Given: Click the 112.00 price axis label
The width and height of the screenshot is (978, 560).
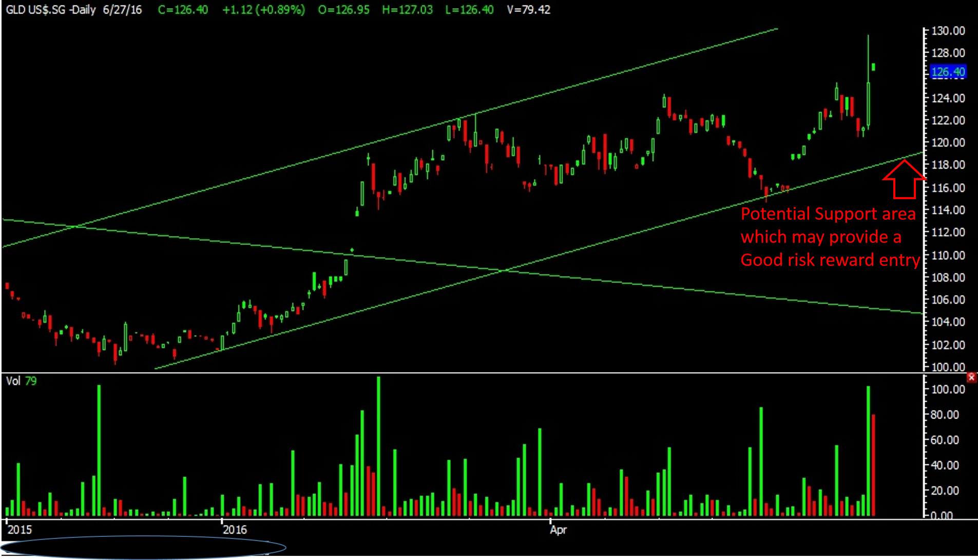Looking at the screenshot, I should point(948,233).
